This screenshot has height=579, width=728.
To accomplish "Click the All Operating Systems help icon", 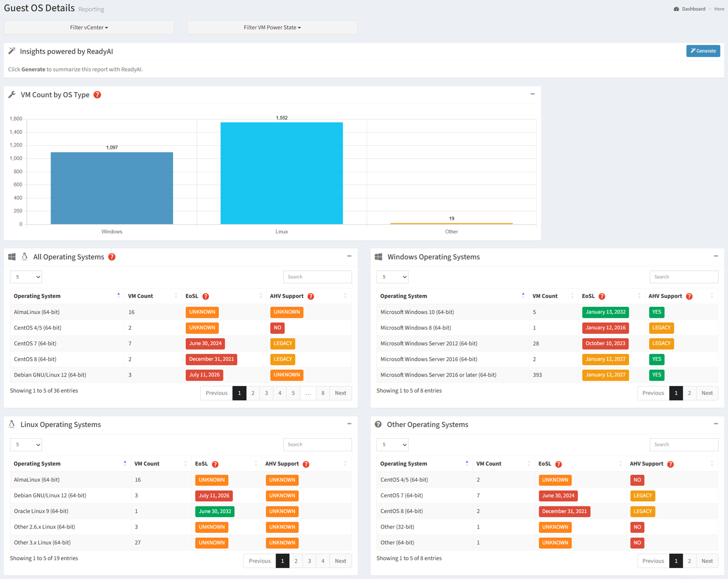I will (112, 257).
